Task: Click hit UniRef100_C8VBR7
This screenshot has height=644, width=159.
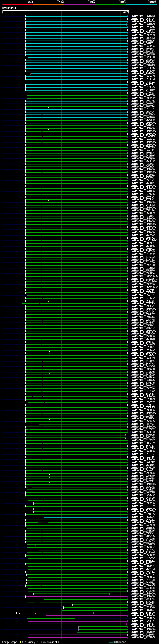Action: point(143,610)
